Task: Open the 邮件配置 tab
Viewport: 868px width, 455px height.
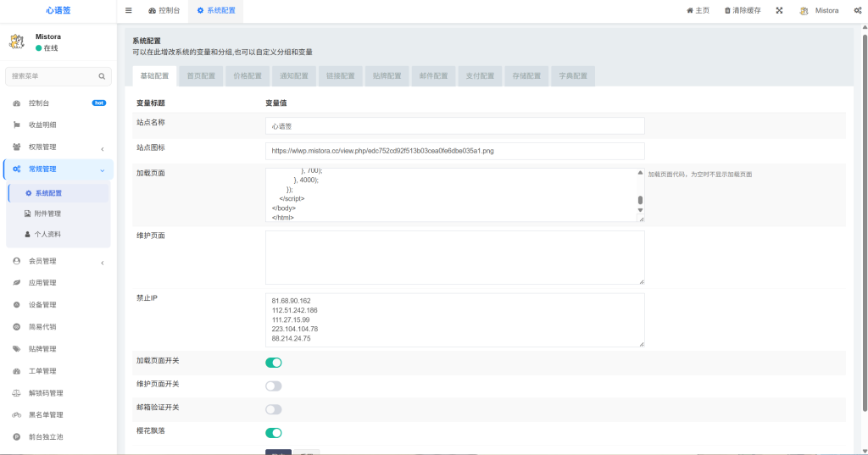Action: pos(433,76)
